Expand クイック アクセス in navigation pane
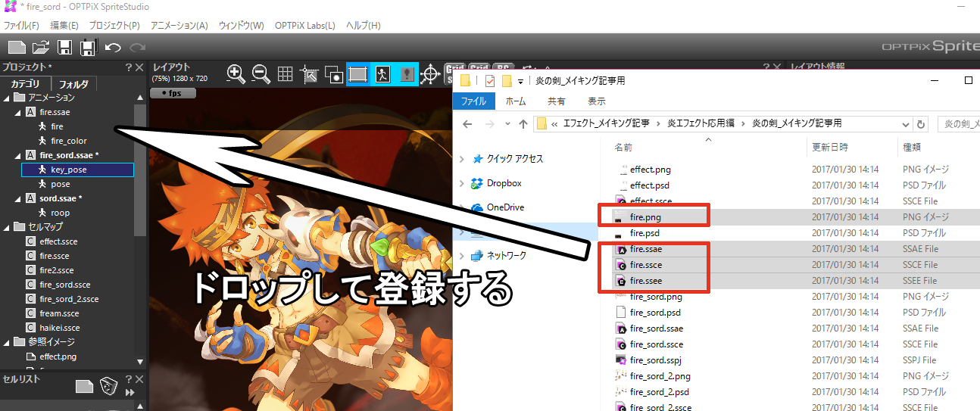Screen dimensions: 980x411 point(462,159)
